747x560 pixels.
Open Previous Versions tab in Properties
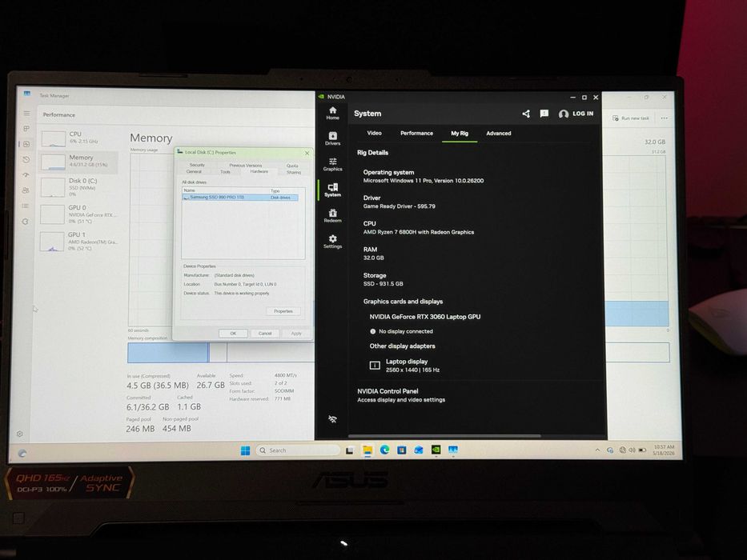pos(245,166)
